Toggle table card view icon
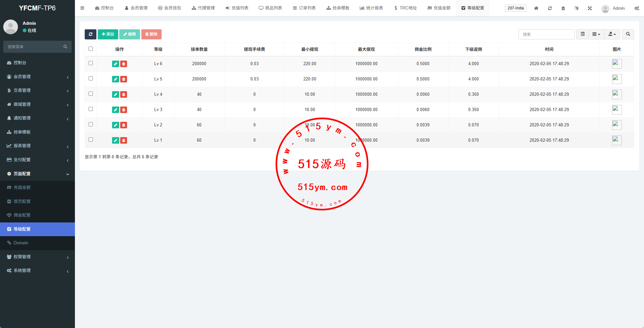The height and width of the screenshot is (328, 644). coord(582,34)
